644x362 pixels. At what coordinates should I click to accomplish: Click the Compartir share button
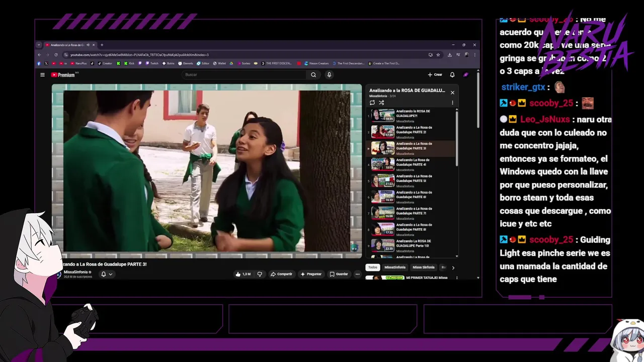[281, 274]
